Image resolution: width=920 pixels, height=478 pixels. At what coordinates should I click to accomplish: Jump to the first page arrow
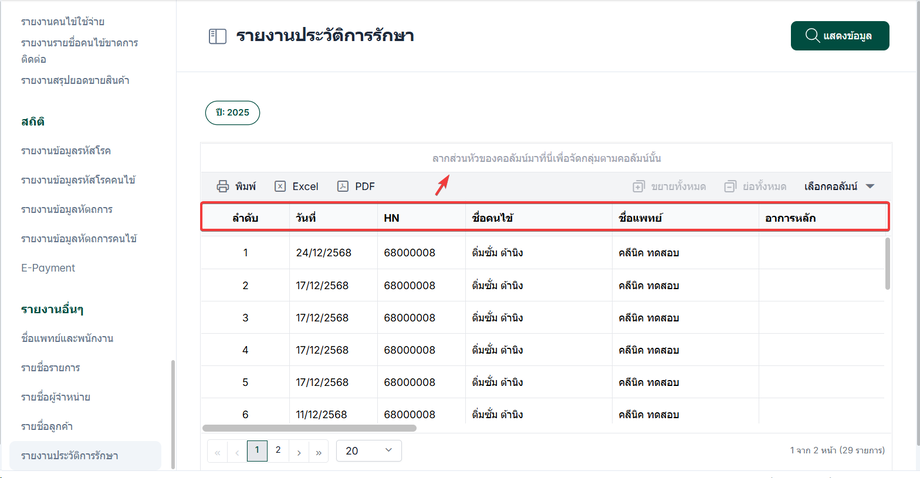point(218,452)
